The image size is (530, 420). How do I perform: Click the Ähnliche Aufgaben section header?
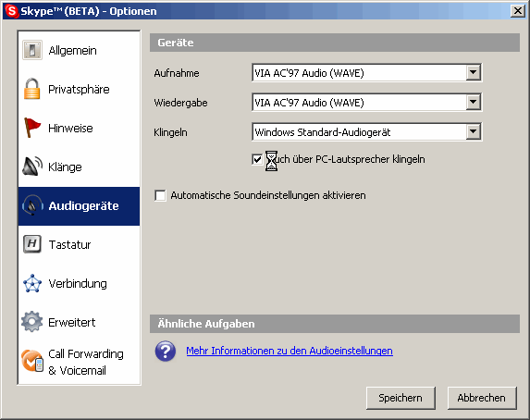(335, 324)
